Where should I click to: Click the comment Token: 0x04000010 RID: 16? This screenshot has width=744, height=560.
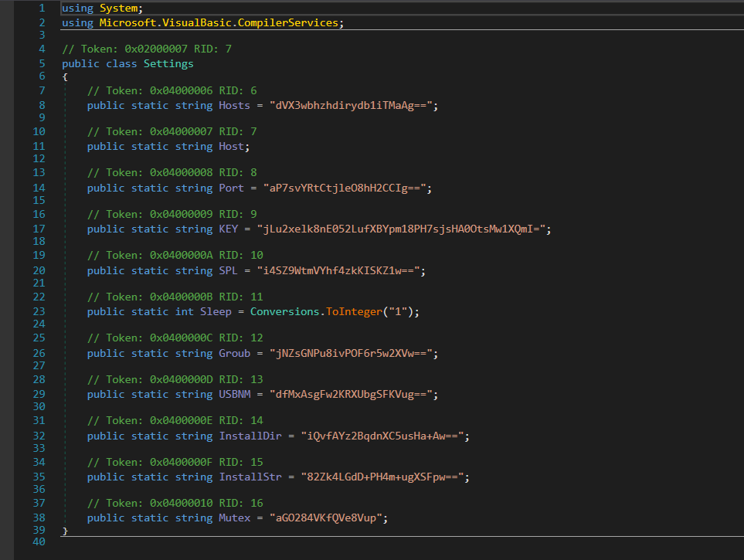click(x=175, y=503)
